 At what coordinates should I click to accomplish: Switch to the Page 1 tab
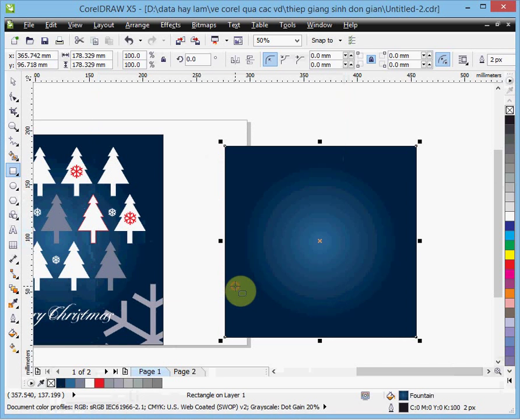pyautogui.click(x=150, y=372)
